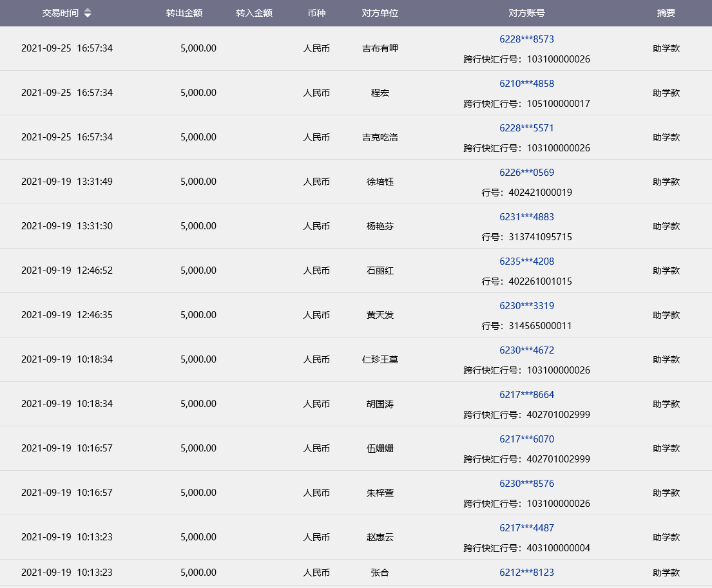Click the sort icon beside 交易时间
This screenshot has height=588, width=712.
point(88,13)
